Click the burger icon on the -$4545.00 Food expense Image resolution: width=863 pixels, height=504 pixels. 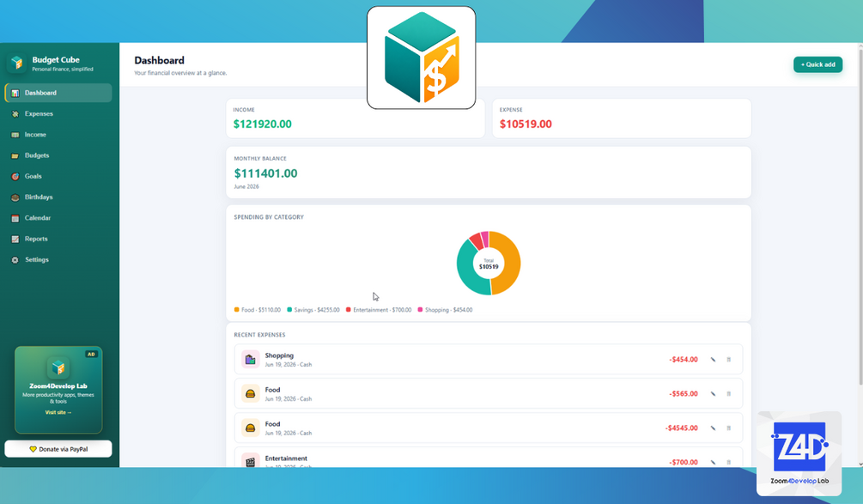[251, 428]
